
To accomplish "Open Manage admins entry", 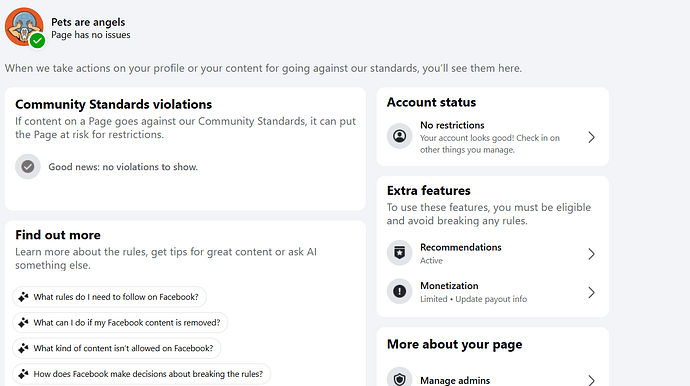I will point(492,379).
